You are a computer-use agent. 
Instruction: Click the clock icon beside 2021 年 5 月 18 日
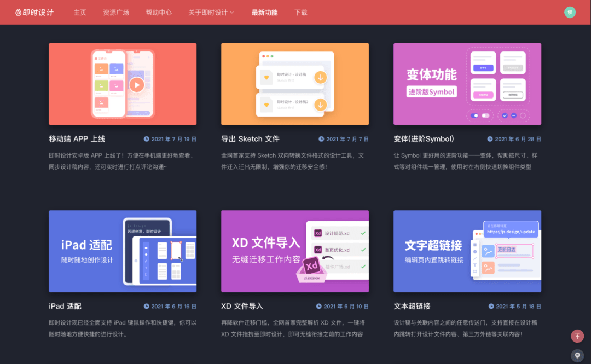point(491,307)
